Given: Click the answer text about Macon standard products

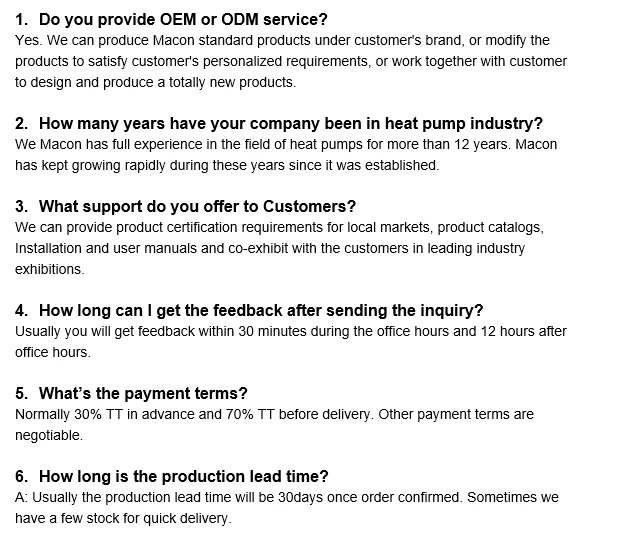Looking at the screenshot, I should 282,40.
